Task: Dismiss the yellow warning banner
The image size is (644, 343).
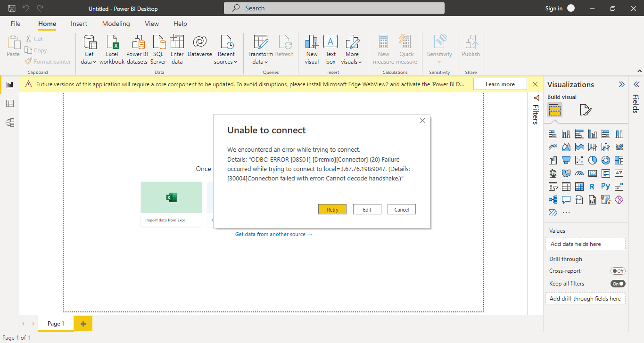Action: coord(535,84)
